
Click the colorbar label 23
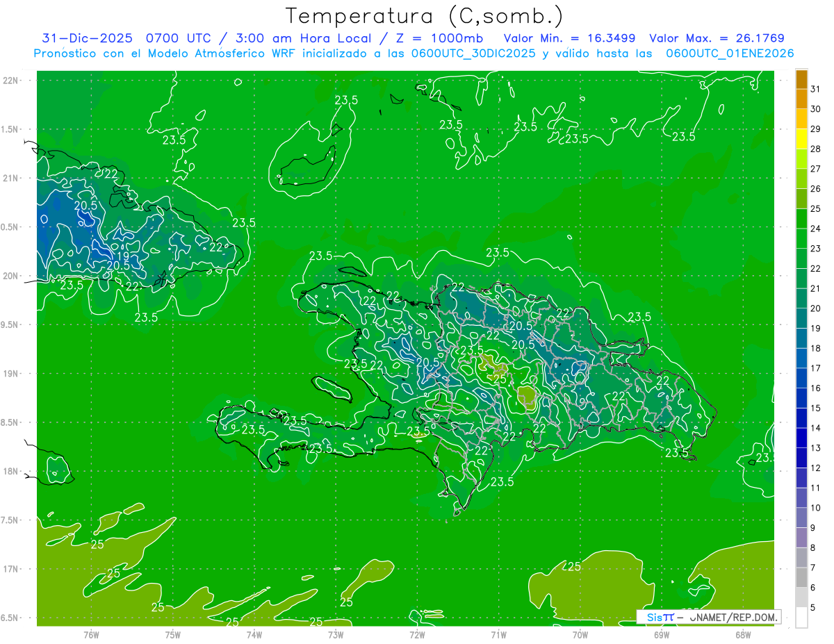[x=816, y=248]
